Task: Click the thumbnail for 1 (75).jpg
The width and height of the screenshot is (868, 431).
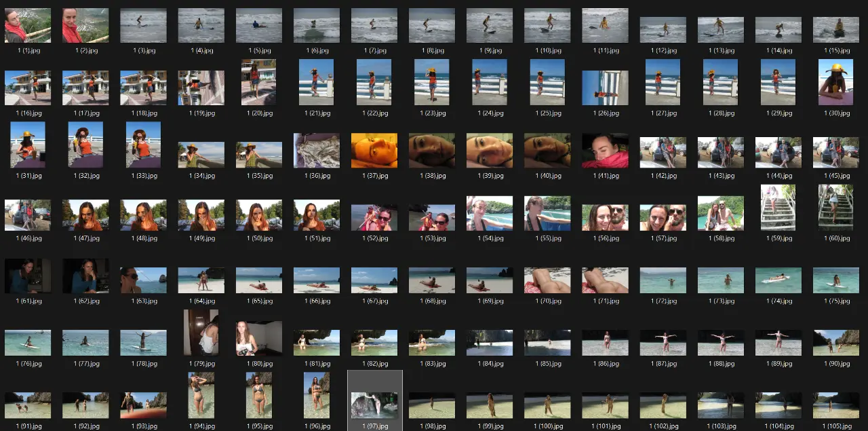Action: [835, 280]
